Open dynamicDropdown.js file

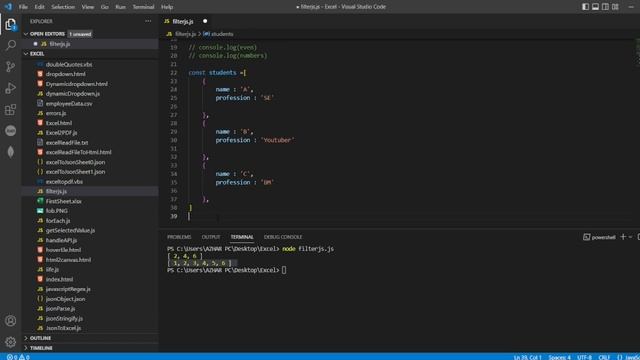coord(73,94)
